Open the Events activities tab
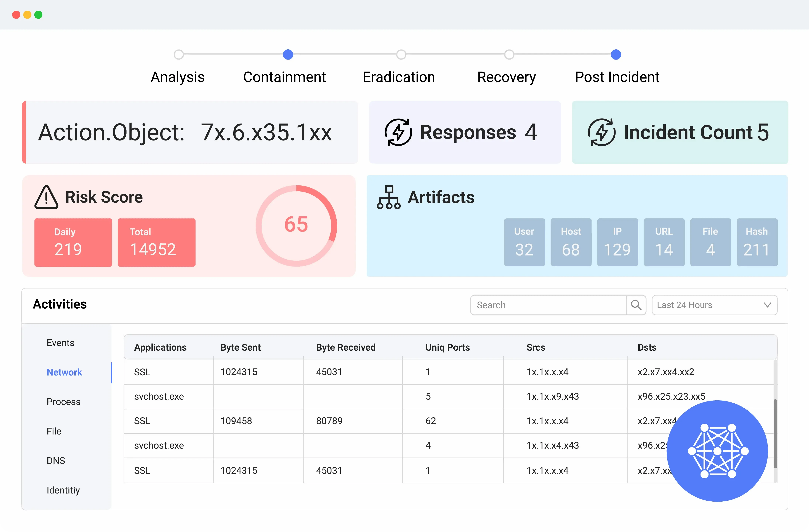Screen dimensions: 809x532 (x=60, y=343)
